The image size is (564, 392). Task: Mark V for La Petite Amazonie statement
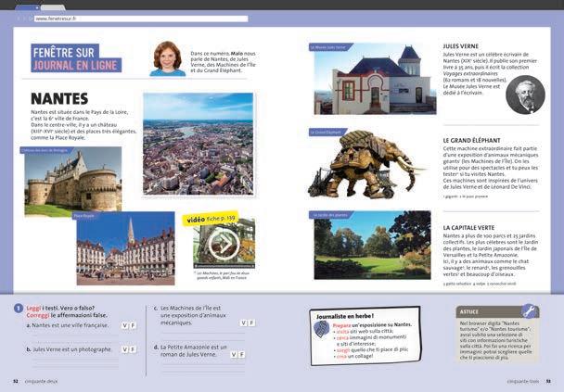click(x=234, y=355)
